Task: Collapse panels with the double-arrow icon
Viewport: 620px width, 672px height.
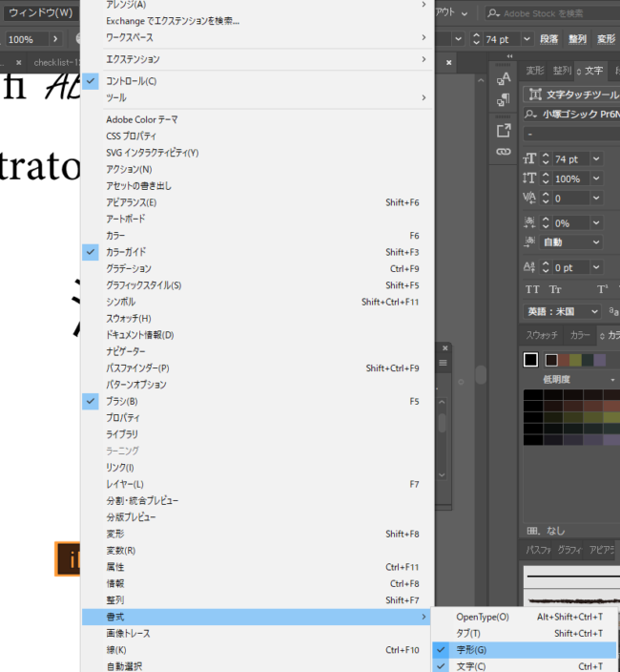Action: tap(509, 56)
